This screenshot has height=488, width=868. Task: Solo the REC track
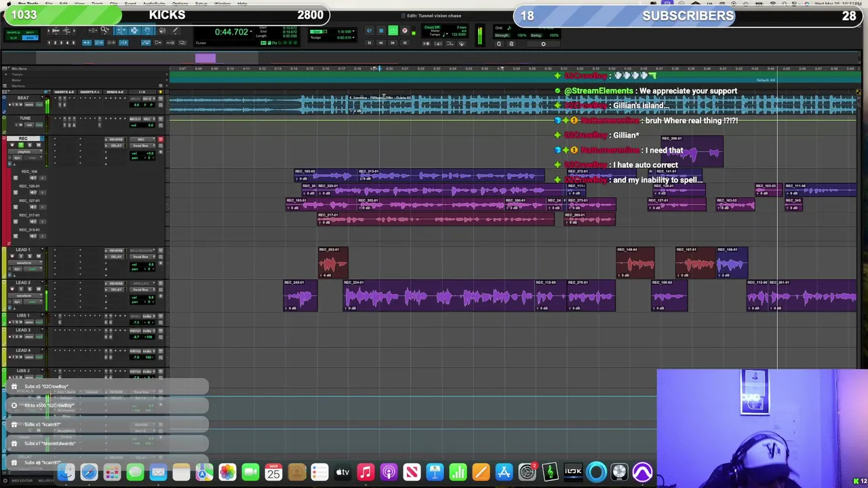click(x=30, y=145)
